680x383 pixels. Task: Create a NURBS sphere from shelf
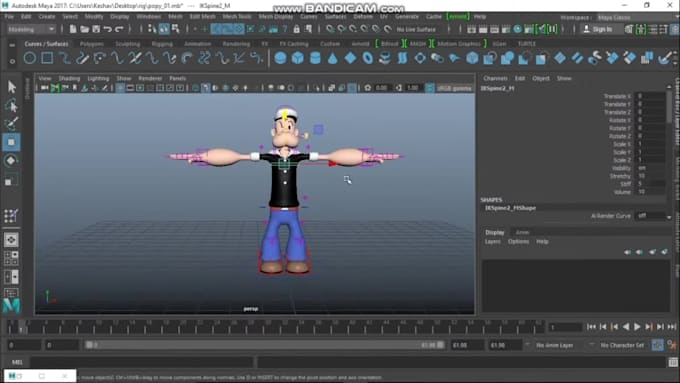point(281,58)
